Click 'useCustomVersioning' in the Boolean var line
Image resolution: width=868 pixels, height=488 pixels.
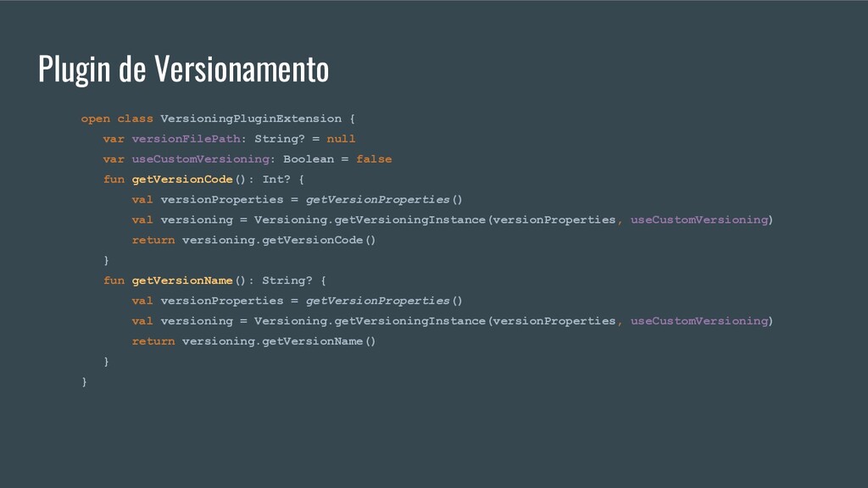200,159
